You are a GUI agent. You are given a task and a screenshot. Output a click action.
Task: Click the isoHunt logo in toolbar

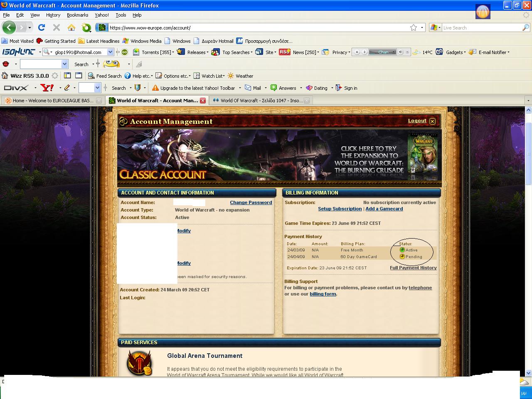[19, 52]
